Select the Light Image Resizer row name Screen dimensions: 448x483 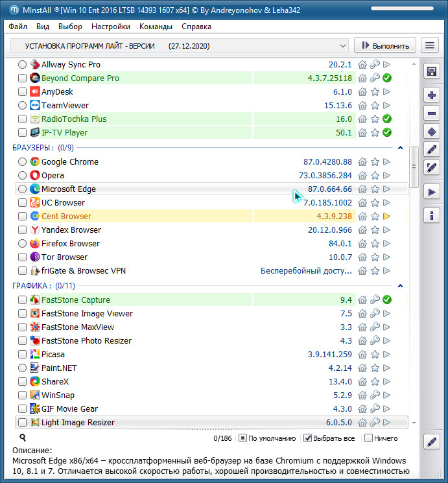78,422
